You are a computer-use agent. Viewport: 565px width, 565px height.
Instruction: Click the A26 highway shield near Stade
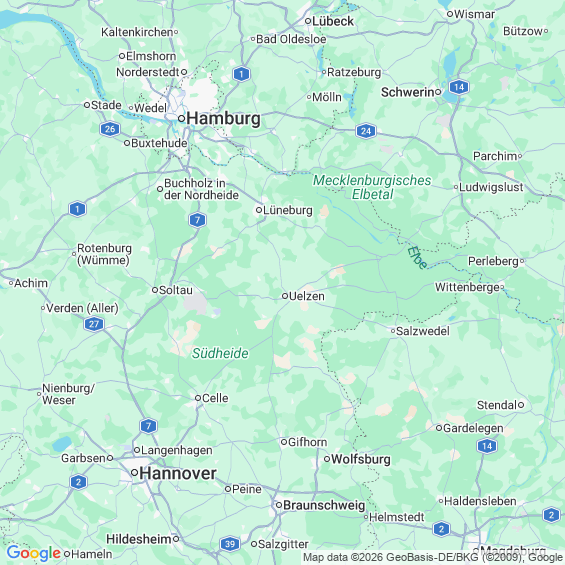point(110,129)
